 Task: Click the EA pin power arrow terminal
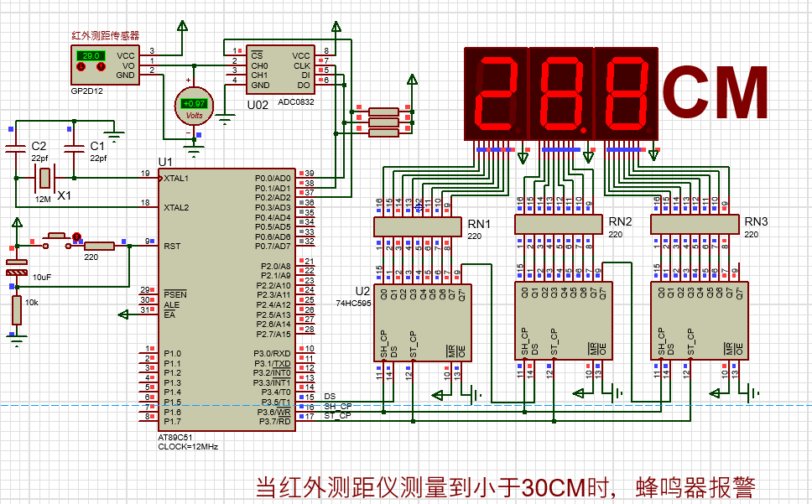[123, 314]
